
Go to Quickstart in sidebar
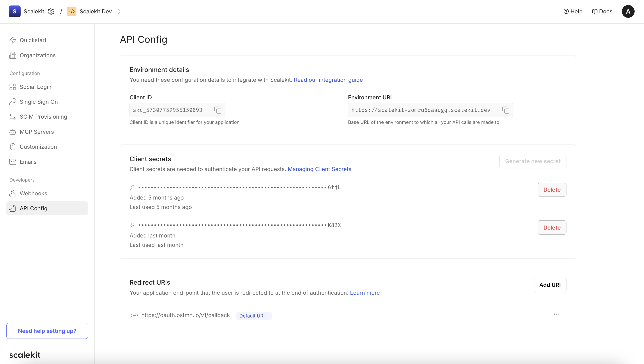tap(47, 40)
